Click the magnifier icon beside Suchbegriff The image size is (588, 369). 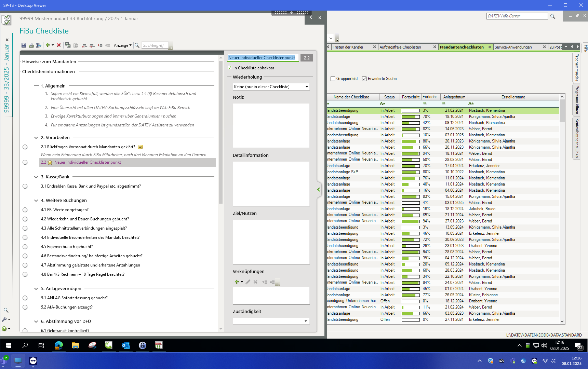tap(137, 45)
